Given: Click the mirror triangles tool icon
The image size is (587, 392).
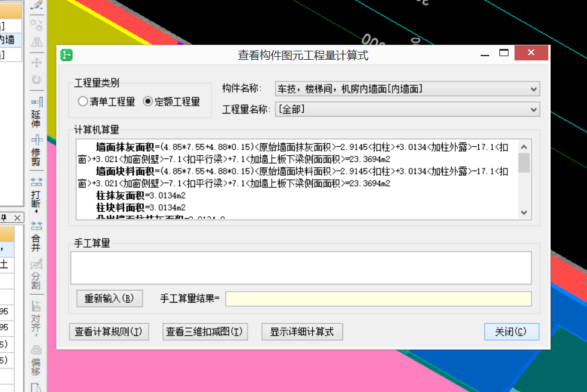Looking at the screenshot, I should point(36,42).
